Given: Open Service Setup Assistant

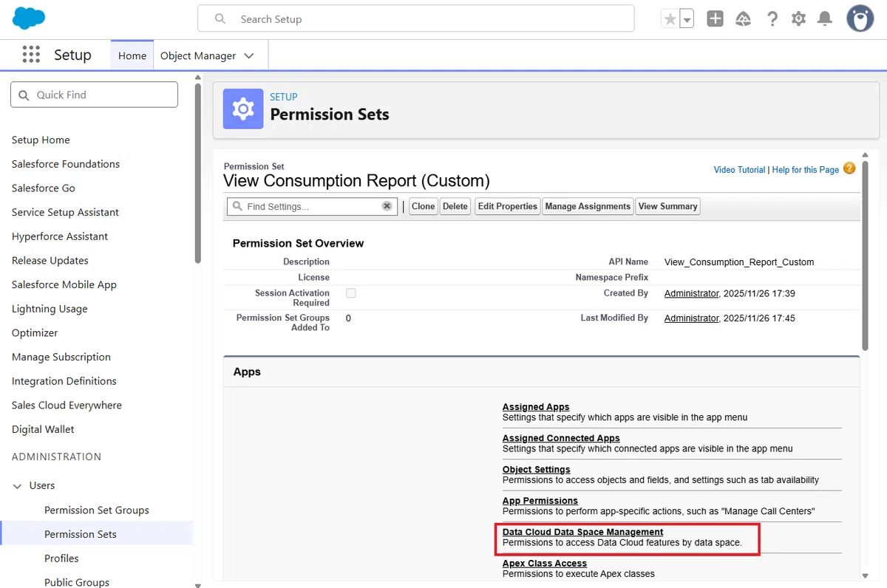Looking at the screenshot, I should [65, 212].
